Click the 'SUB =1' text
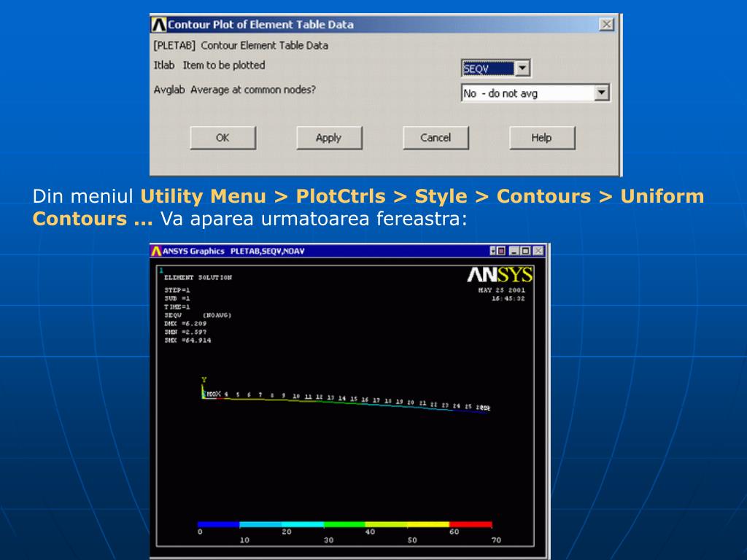Viewport: 747px width, 560px height. coord(177,298)
